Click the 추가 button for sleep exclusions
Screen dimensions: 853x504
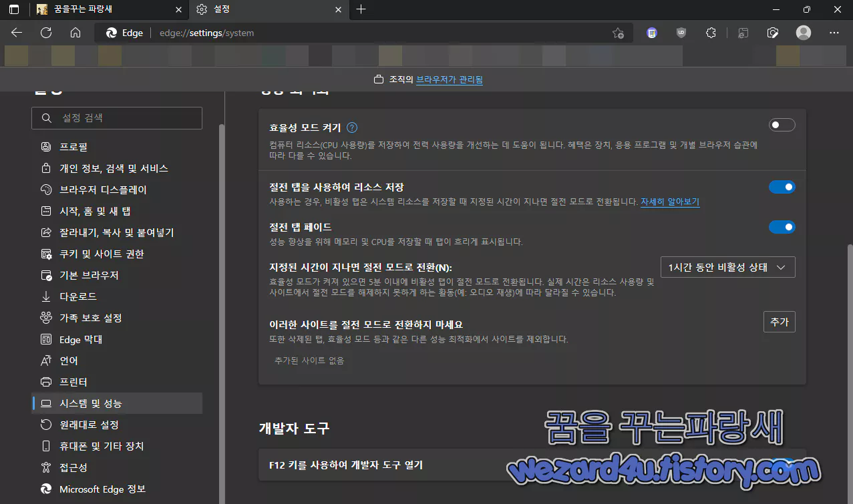779,321
